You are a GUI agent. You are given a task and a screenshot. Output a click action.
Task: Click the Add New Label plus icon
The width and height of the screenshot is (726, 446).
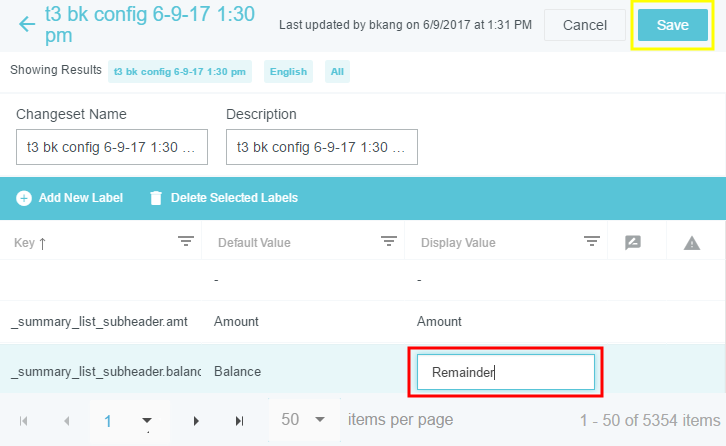coord(24,198)
